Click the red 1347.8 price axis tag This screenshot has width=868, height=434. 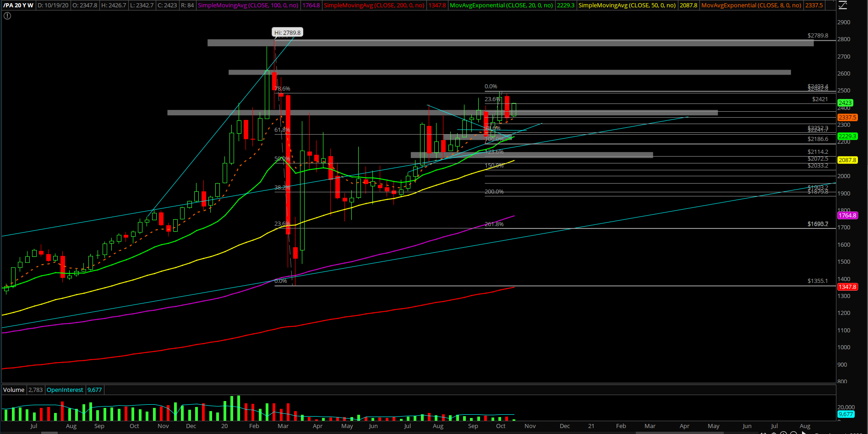pyautogui.click(x=847, y=287)
